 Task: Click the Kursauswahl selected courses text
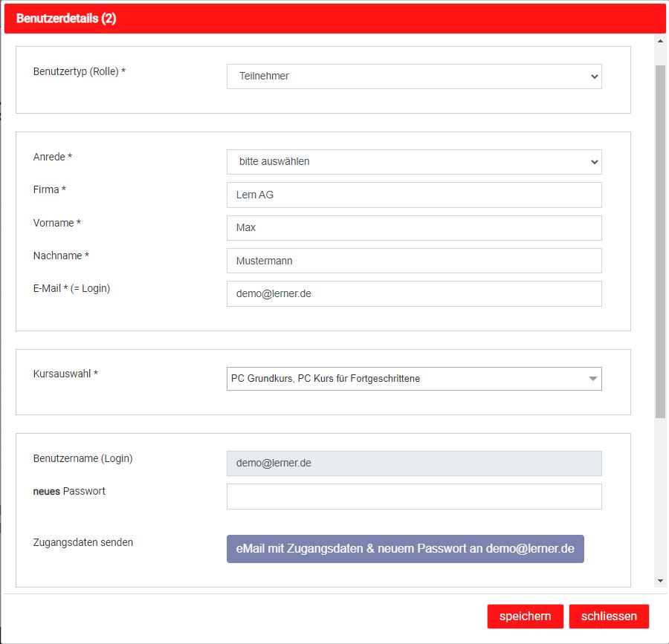click(326, 379)
